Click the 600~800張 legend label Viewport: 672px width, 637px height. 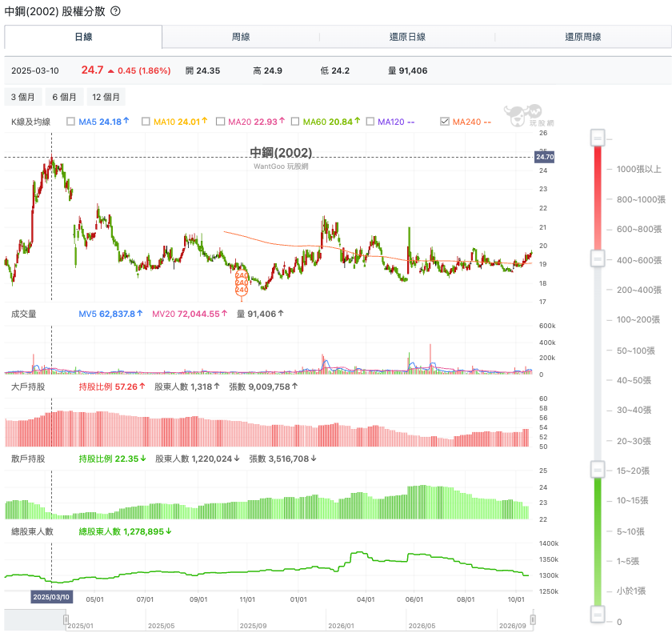pyautogui.click(x=639, y=230)
